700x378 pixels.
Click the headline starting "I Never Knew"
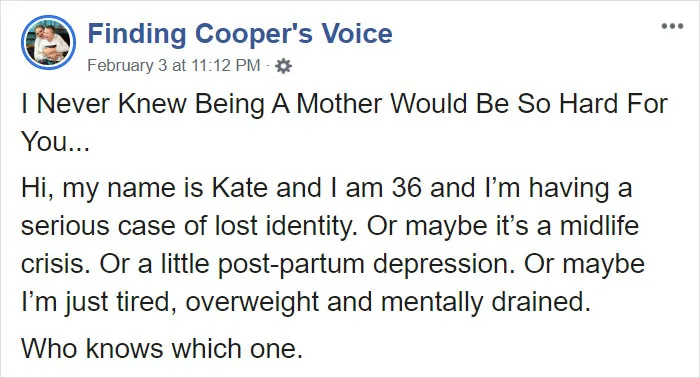(344, 104)
